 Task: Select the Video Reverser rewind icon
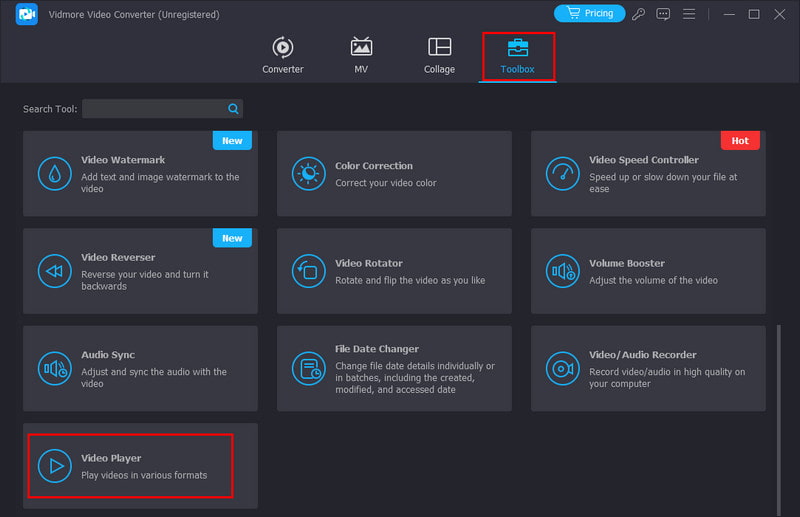click(54, 271)
